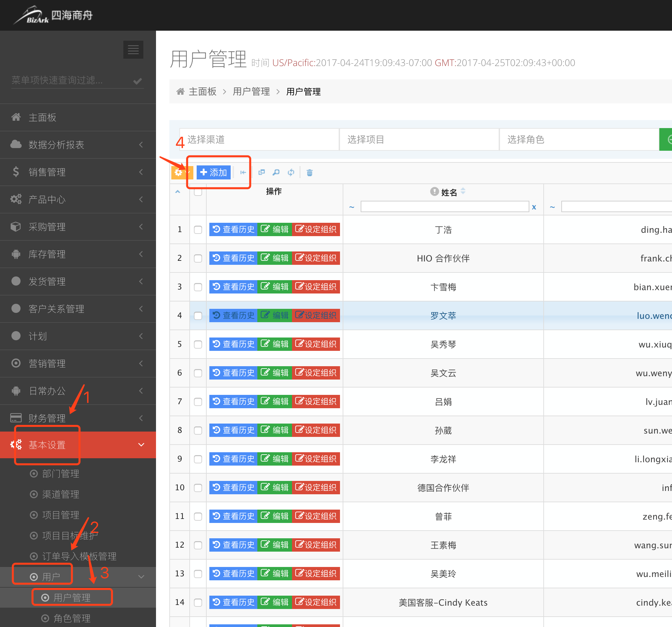This screenshot has height=627, width=672.
Task: Click 设定组织 for 卞雪梅
Action: point(316,287)
